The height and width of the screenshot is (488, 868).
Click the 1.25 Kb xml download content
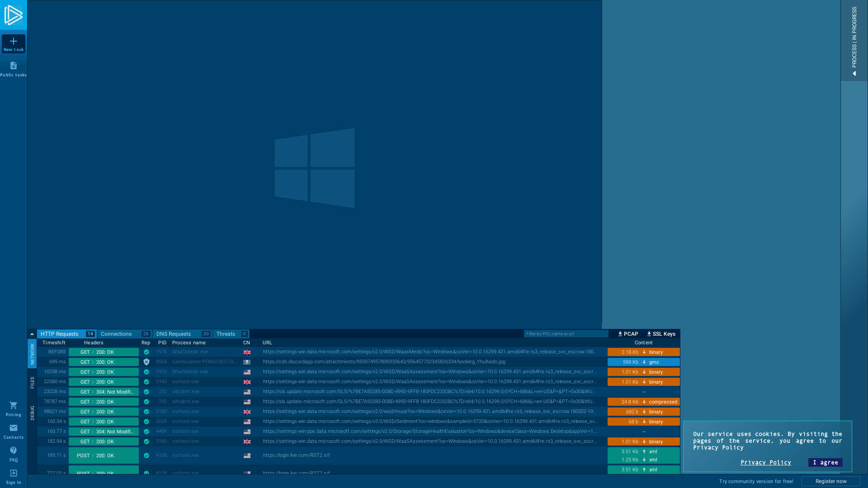643,460
